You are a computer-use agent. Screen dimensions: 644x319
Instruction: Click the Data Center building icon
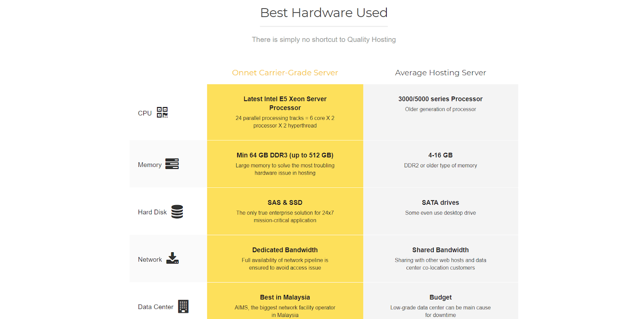pyautogui.click(x=183, y=306)
